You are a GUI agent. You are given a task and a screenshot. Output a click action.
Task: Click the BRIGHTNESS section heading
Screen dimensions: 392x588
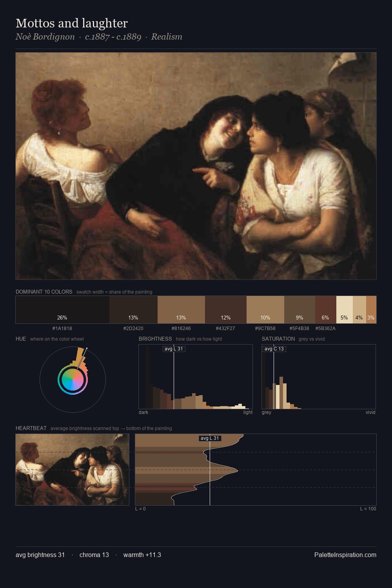coord(155,339)
